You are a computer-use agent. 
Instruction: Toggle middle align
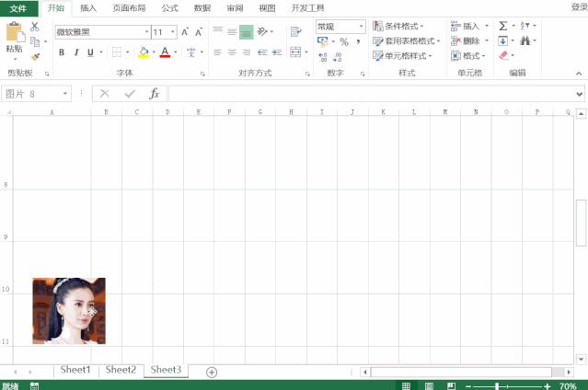[x=232, y=31]
